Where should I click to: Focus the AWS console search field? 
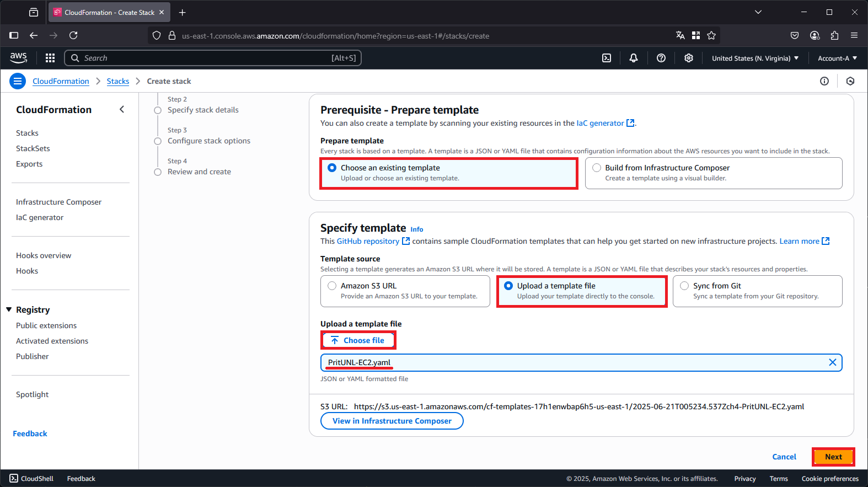(213, 58)
